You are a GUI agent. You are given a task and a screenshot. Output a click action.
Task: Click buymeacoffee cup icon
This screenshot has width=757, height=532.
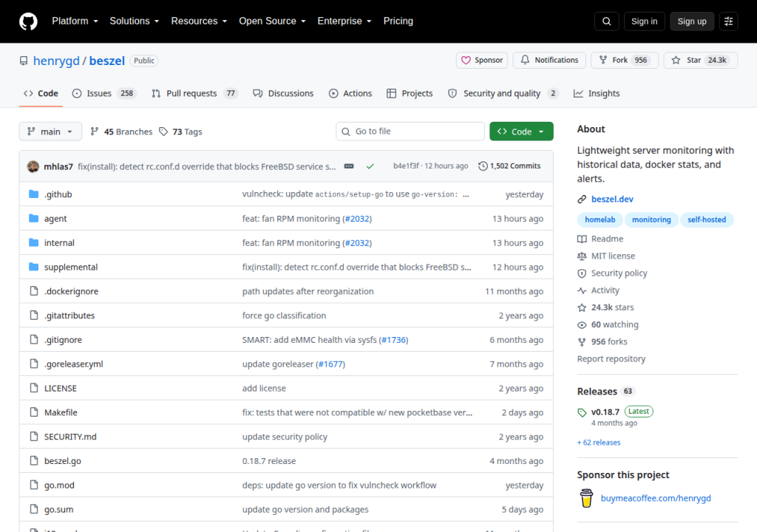click(x=586, y=498)
